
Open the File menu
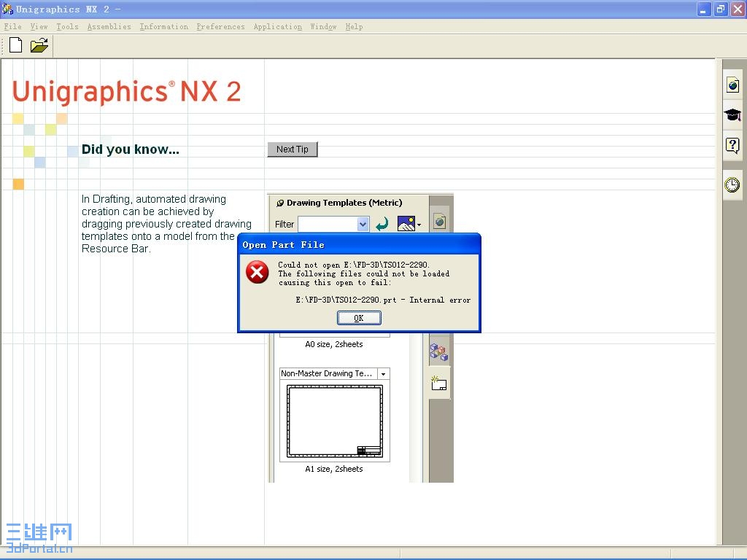click(13, 27)
